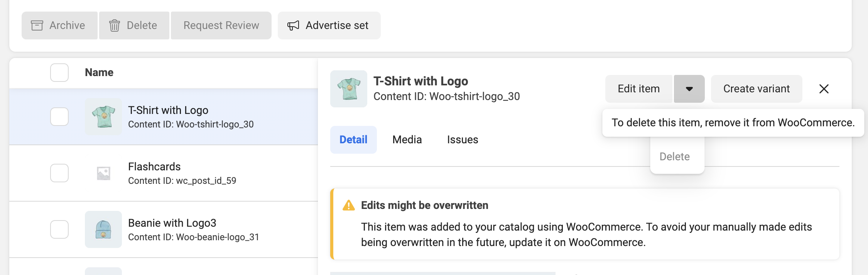Open T-Shirt thumbnail in the product list
The image size is (868, 275).
coord(103,117)
